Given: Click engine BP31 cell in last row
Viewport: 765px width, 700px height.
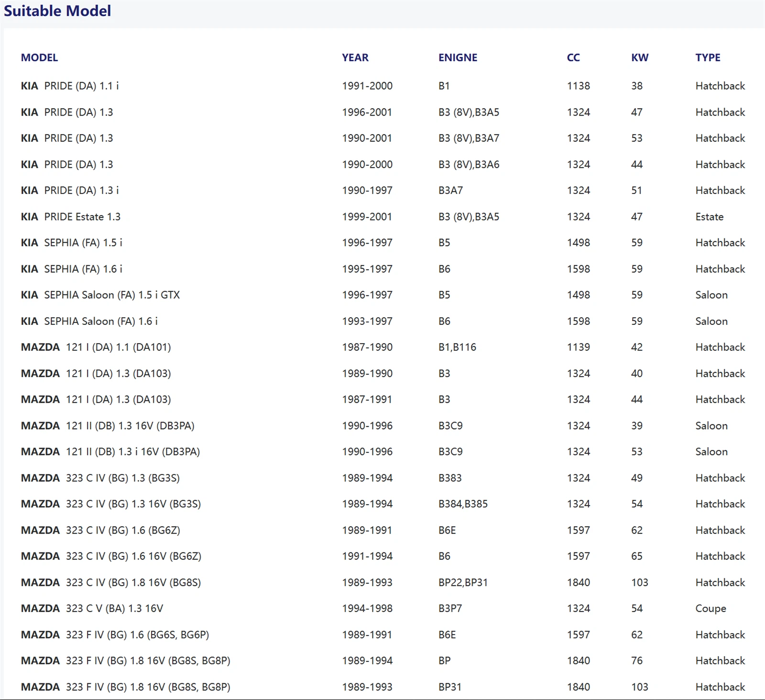Looking at the screenshot, I should [450, 687].
